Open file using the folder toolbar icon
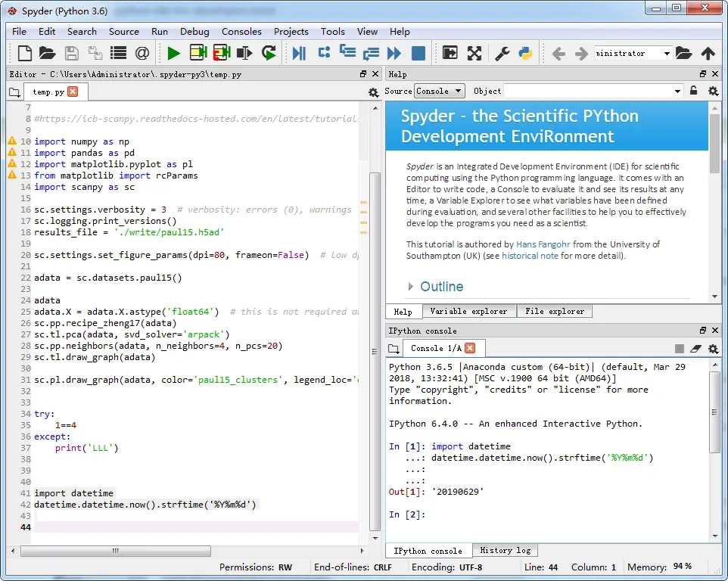This screenshot has height=581, width=728. tap(47, 54)
